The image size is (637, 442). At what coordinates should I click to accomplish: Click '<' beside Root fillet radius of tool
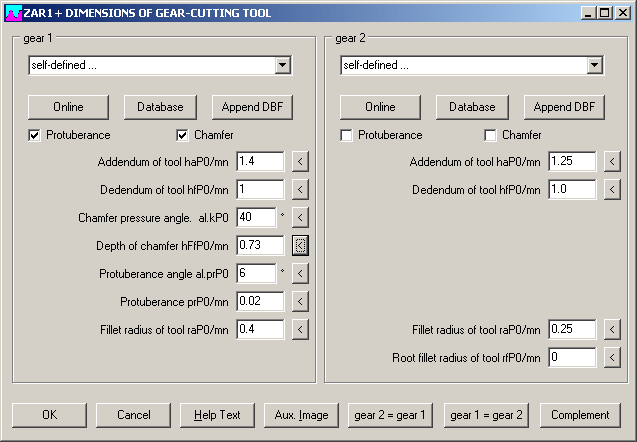[x=612, y=357]
